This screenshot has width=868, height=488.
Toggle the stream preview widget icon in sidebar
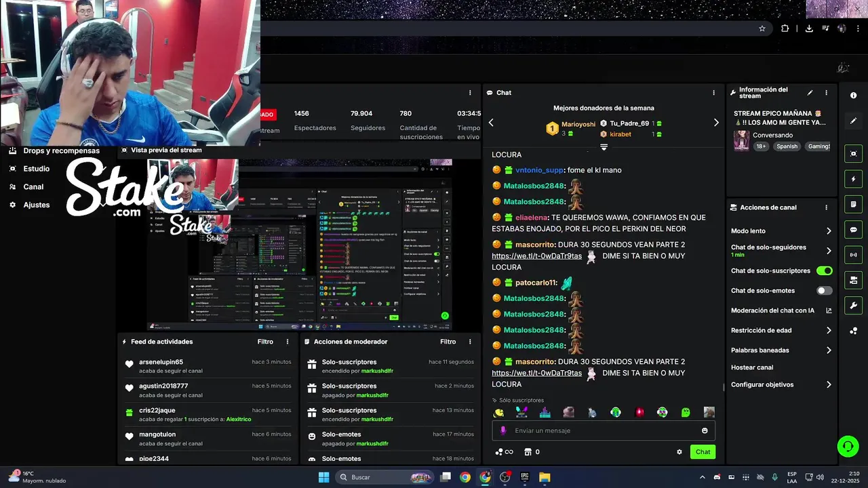coord(853,154)
